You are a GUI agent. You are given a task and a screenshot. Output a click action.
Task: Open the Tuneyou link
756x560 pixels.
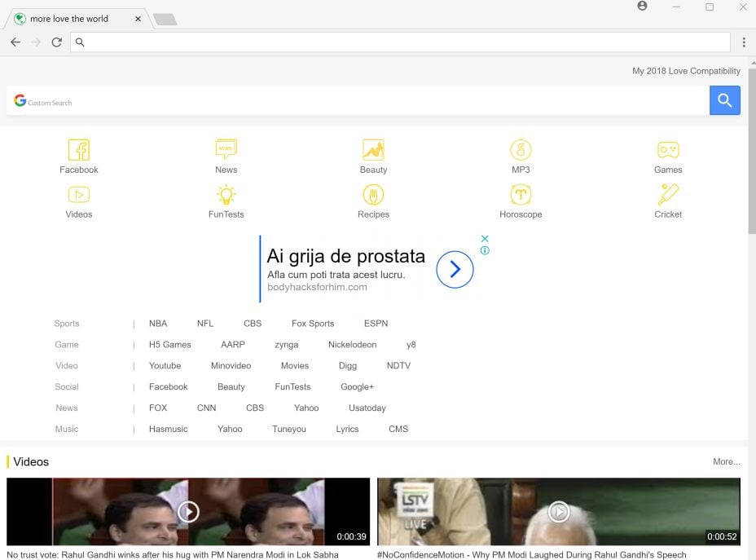tap(289, 429)
